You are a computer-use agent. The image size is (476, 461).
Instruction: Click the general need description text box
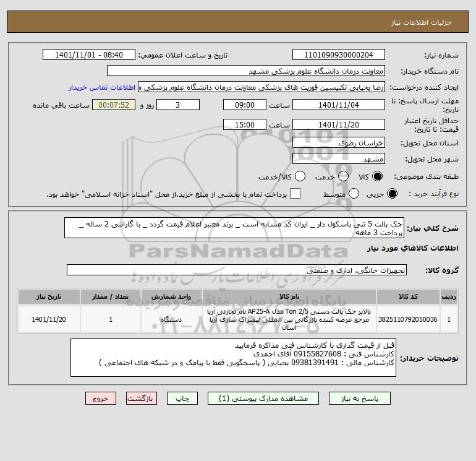[x=234, y=228]
